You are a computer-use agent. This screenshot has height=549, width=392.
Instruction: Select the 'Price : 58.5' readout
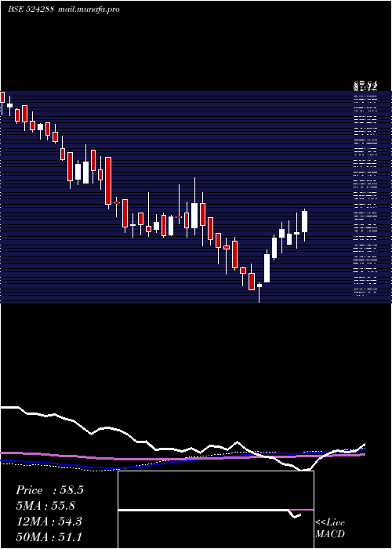click(49, 490)
